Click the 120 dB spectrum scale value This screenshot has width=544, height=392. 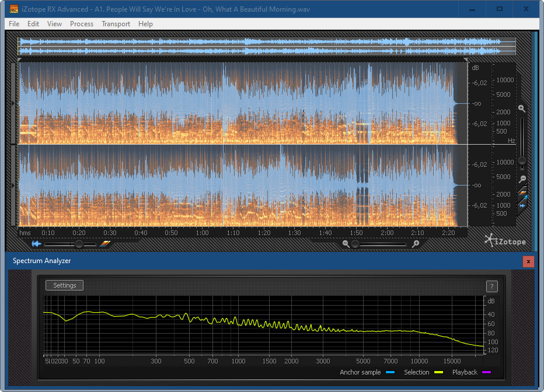(493, 350)
